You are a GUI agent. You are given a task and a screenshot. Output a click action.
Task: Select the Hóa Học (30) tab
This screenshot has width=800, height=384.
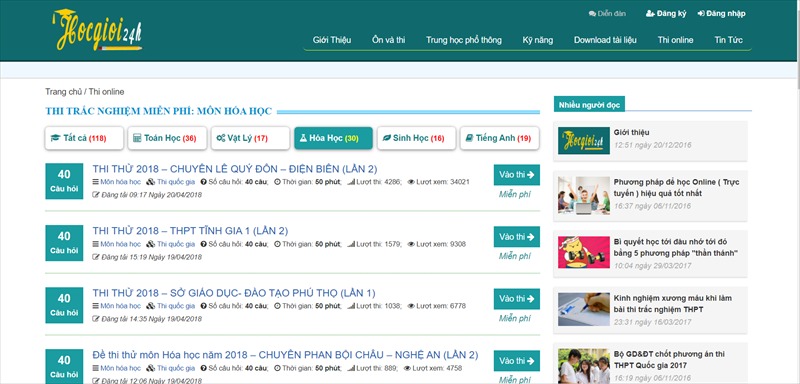coord(333,138)
